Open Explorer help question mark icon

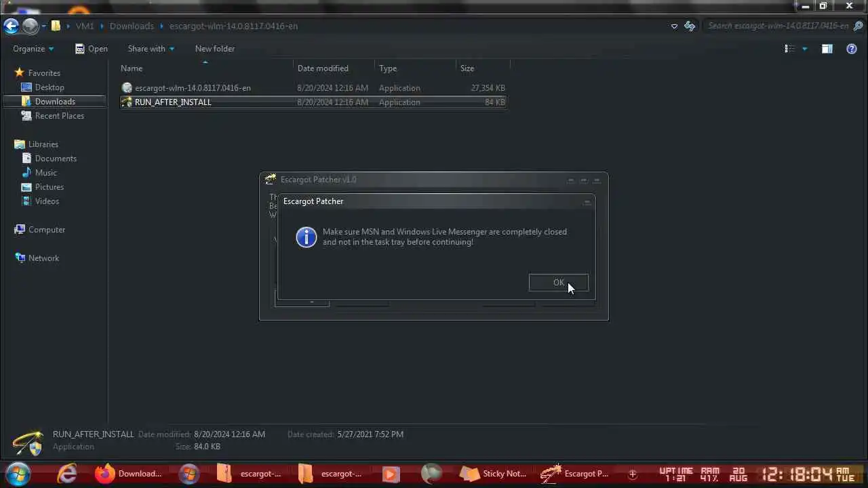(852, 49)
